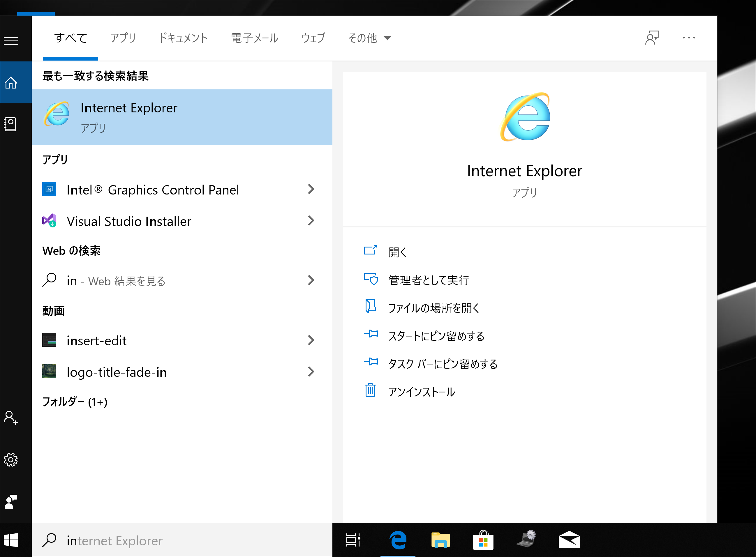Open the Notebook icon in the sidebar
Screen dimensions: 756x557
coord(10,124)
